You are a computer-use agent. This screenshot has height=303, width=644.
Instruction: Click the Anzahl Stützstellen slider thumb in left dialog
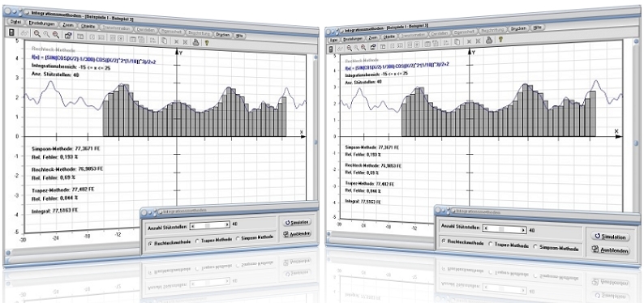click(208, 224)
